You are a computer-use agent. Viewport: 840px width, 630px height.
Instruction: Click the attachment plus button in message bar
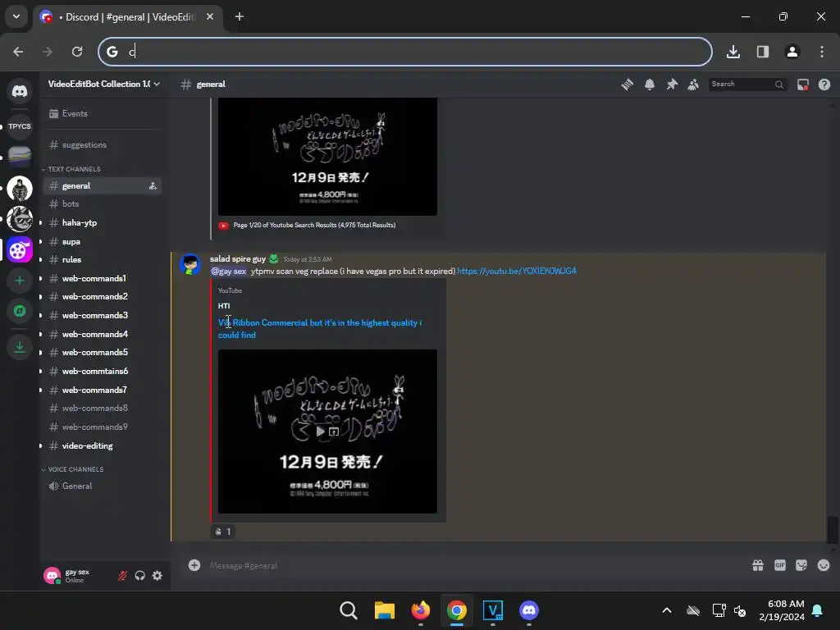pos(194,565)
